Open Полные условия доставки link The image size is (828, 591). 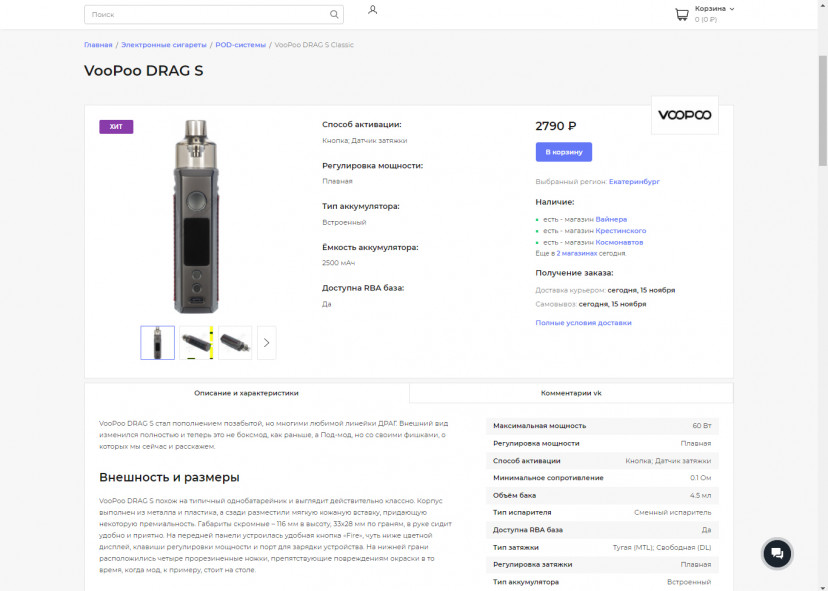tap(584, 323)
